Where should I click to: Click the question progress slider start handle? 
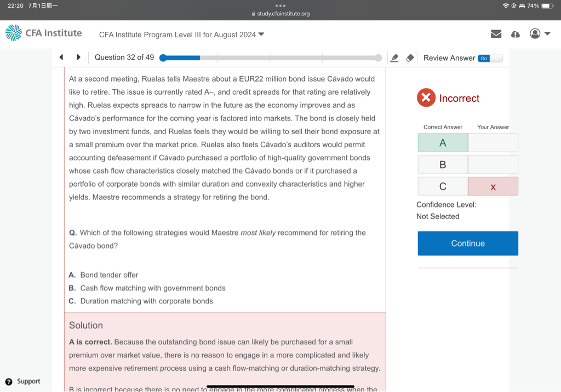tap(163, 58)
